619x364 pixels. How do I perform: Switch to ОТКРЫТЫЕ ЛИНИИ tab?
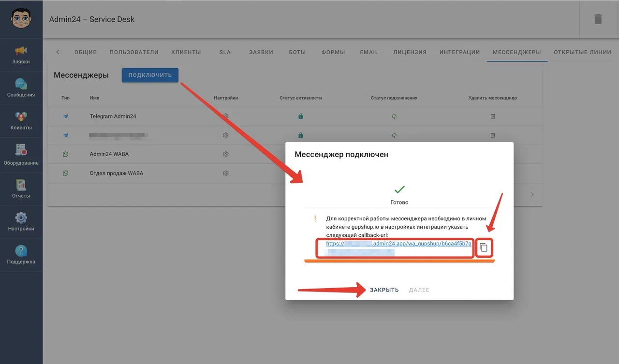(x=583, y=52)
